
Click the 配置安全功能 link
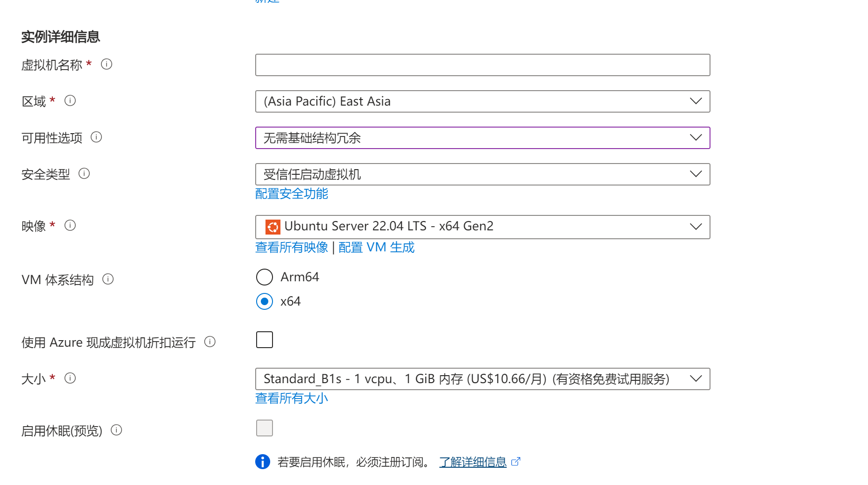pyautogui.click(x=292, y=193)
